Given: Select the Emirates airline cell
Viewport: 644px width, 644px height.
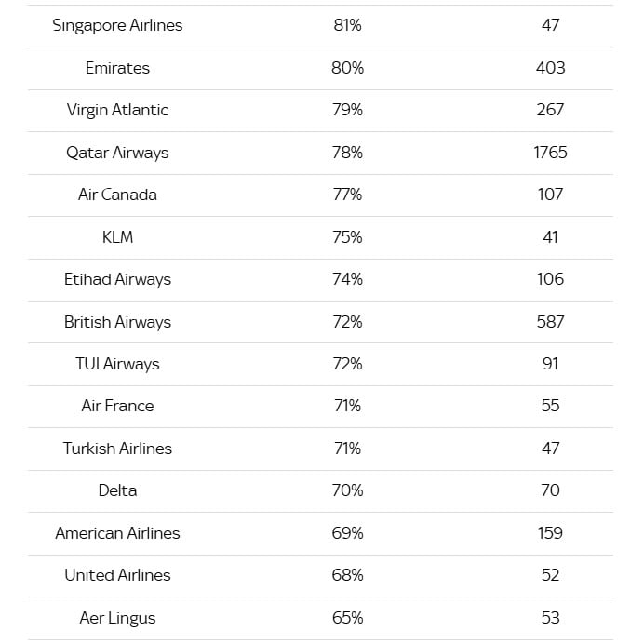Looking at the screenshot, I should point(117,68).
